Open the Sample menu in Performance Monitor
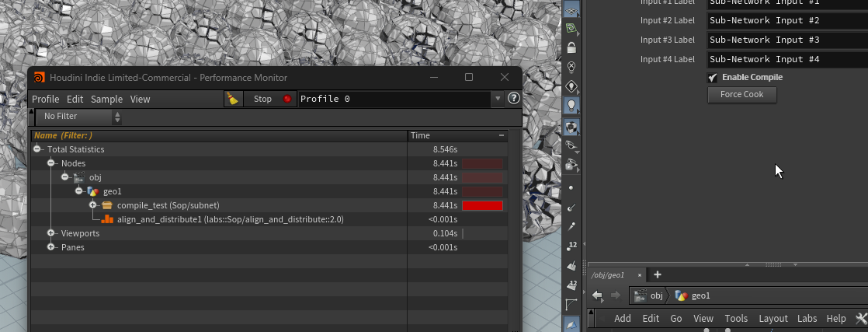Screen dimensions: 868x332 (x=107, y=100)
